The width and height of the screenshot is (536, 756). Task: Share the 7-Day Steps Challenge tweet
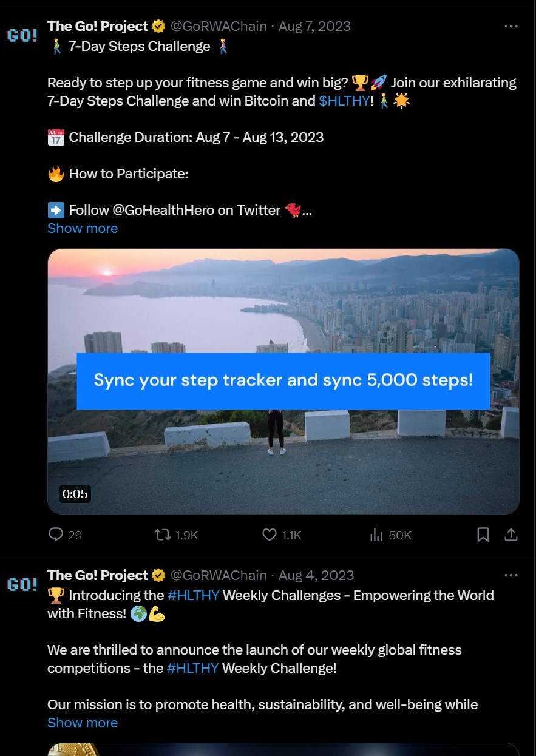point(512,535)
